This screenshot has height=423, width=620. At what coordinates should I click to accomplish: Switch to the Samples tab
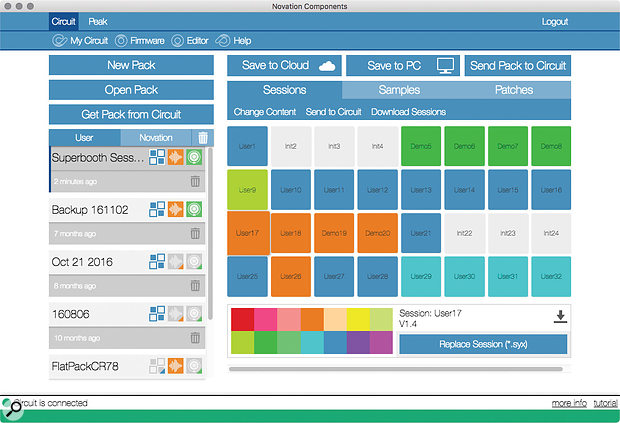click(x=399, y=90)
